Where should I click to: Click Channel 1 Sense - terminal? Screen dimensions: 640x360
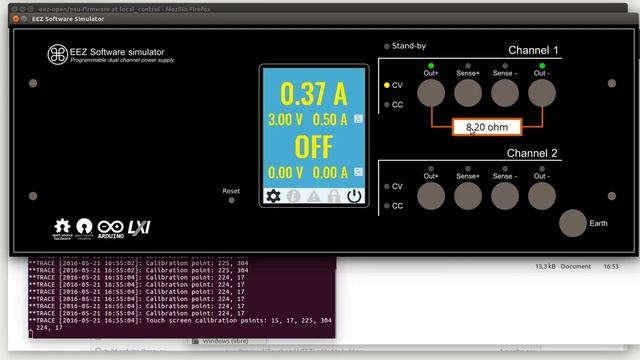point(505,93)
